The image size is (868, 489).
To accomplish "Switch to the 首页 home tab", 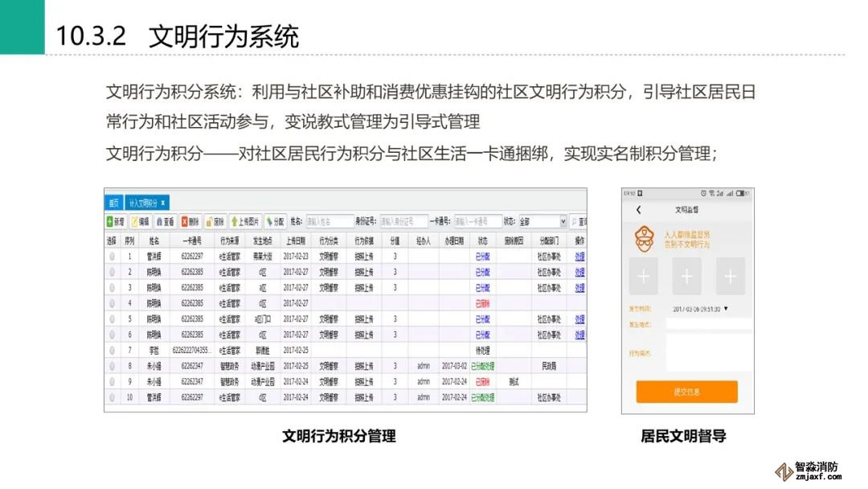I will click(114, 202).
